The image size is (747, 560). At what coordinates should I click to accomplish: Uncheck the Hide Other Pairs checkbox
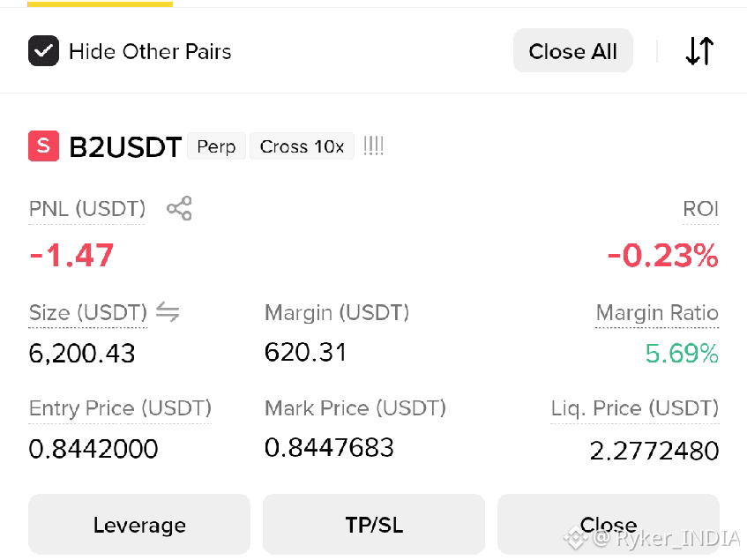tap(43, 50)
